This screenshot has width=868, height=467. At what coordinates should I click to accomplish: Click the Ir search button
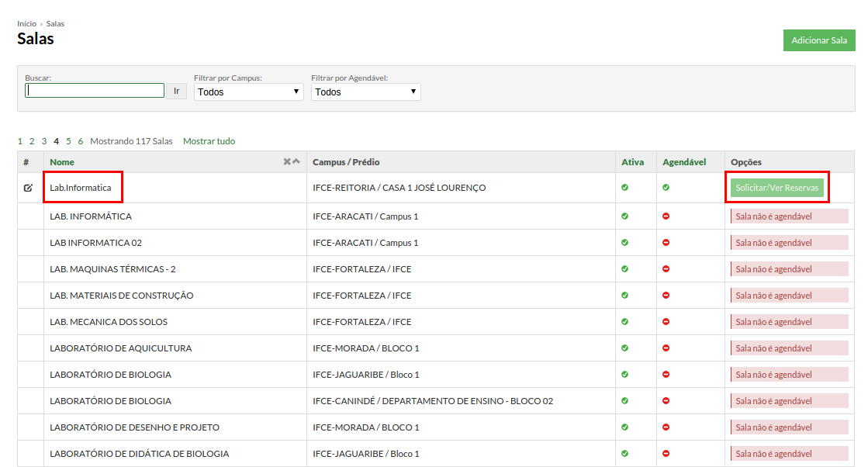(x=177, y=92)
